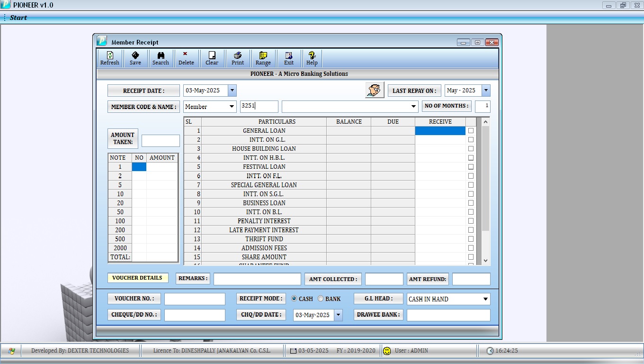The width and height of the screenshot is (644, 364).
Task: Click the Refresh toolbar icon
Action: click(110, 58)
